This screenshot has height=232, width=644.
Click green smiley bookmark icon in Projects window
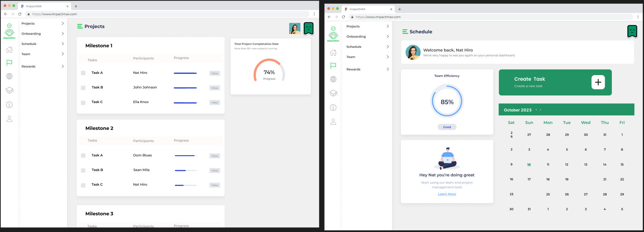pos(309,28)
